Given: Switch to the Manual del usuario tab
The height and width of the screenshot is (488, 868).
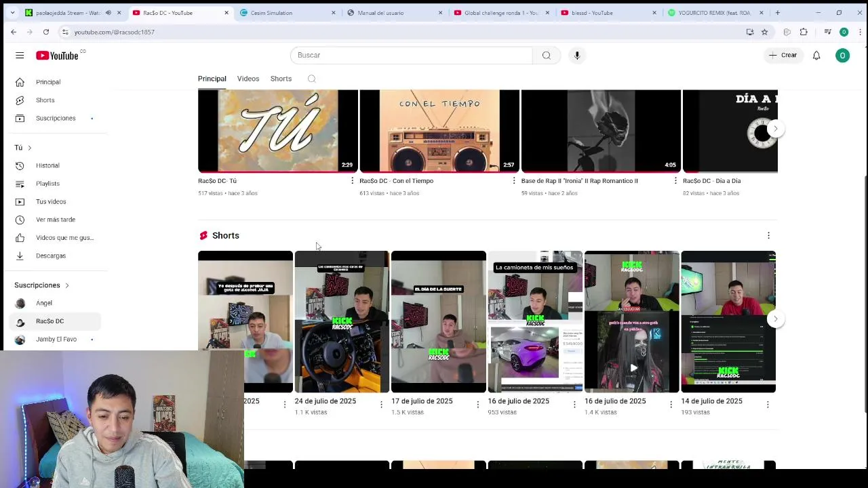Looking at the screenshot, I should point(394,13).
